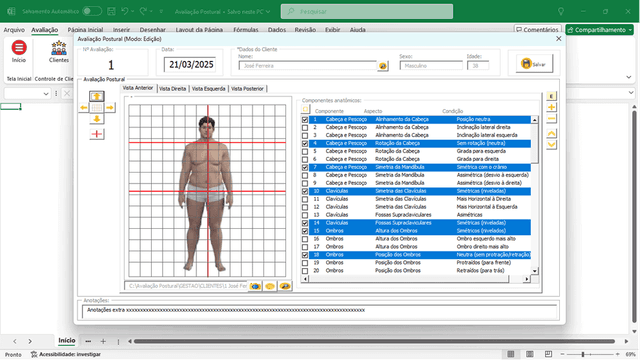
Task: Switch to Page Break Preview in status bar
Action: click(x=549, y=354)
